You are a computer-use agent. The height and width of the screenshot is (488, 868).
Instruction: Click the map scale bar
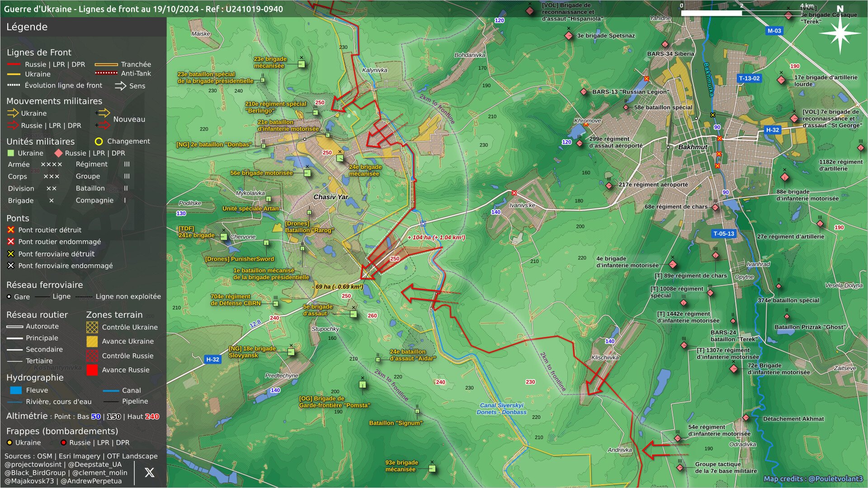pos(741,14)
